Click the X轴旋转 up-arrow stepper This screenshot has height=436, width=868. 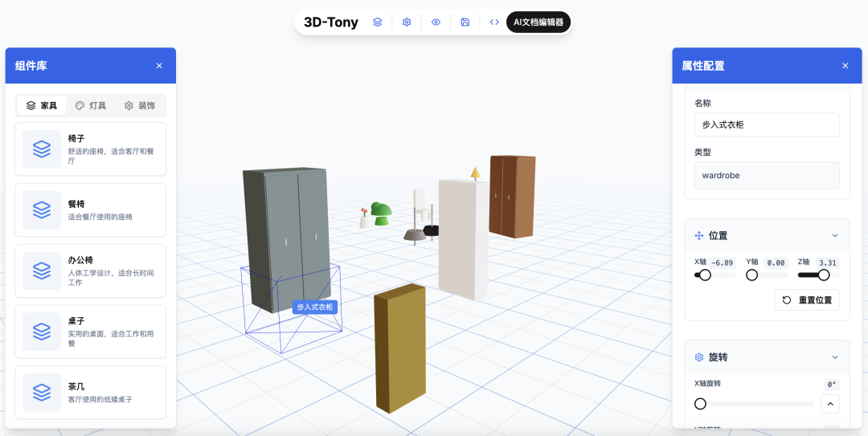[x=830, y=404]
